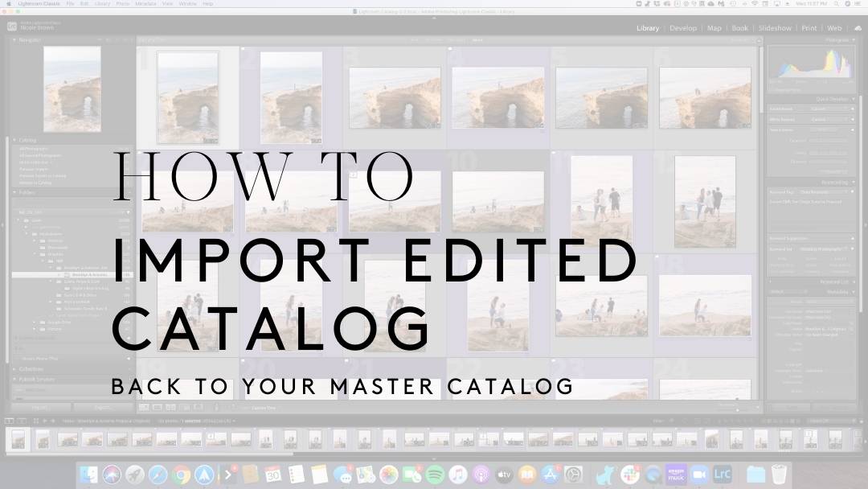
Task: Open the Trash in the dock
Action: tap(779, 475)
